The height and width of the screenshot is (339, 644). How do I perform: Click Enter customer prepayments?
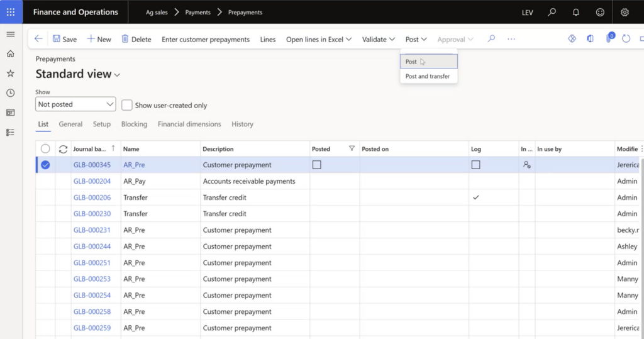pos(206,40)
